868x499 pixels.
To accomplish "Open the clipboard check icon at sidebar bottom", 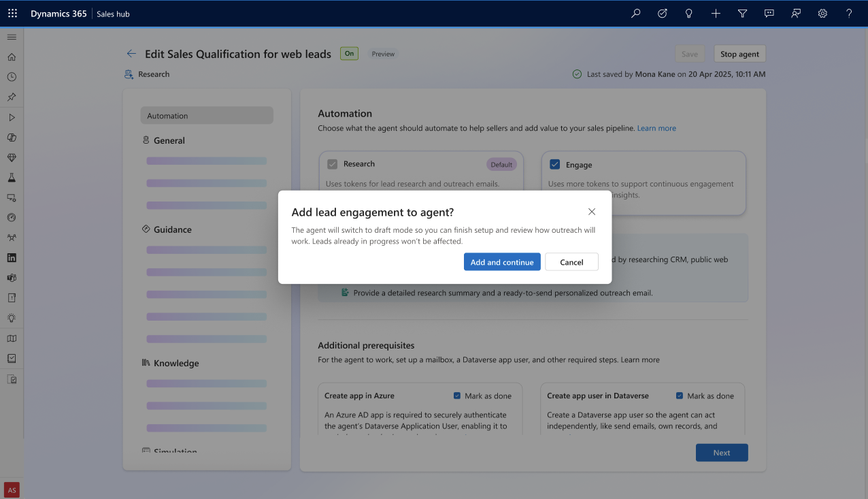I will pyautogui.click(x=12, y=379).
